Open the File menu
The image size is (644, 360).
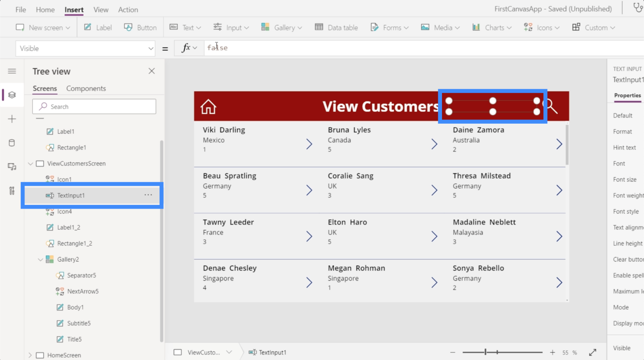coord(21,10)
